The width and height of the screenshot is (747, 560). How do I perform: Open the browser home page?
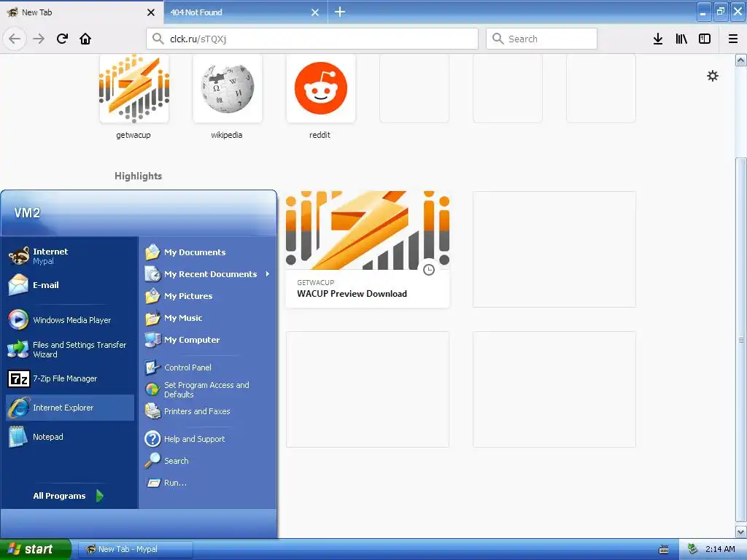coord(85,39)
